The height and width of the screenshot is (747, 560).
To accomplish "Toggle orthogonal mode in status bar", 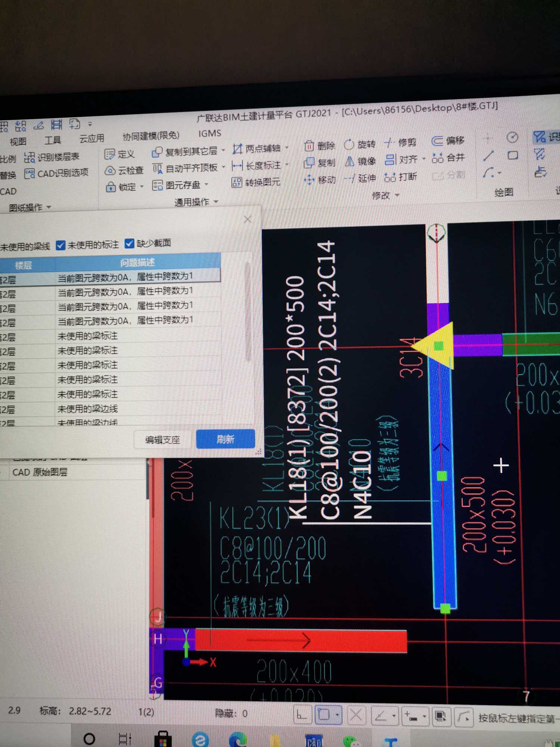I will pos(301,715).
